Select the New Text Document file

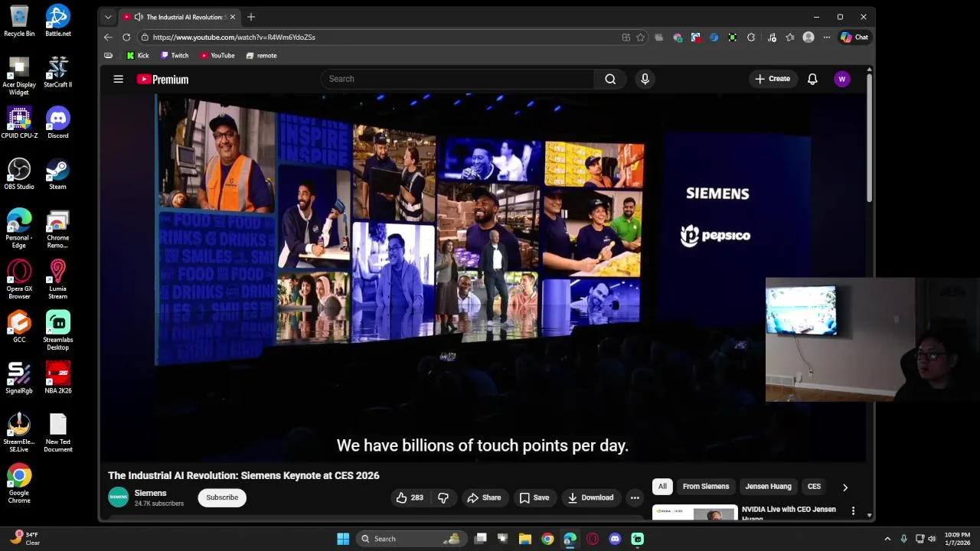pos(57,433)
